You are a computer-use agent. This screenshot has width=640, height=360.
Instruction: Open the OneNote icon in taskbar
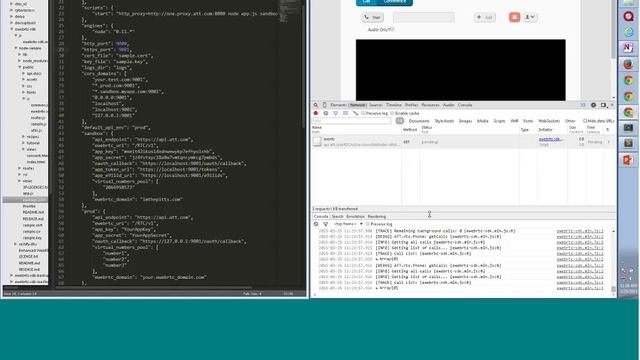628,48
